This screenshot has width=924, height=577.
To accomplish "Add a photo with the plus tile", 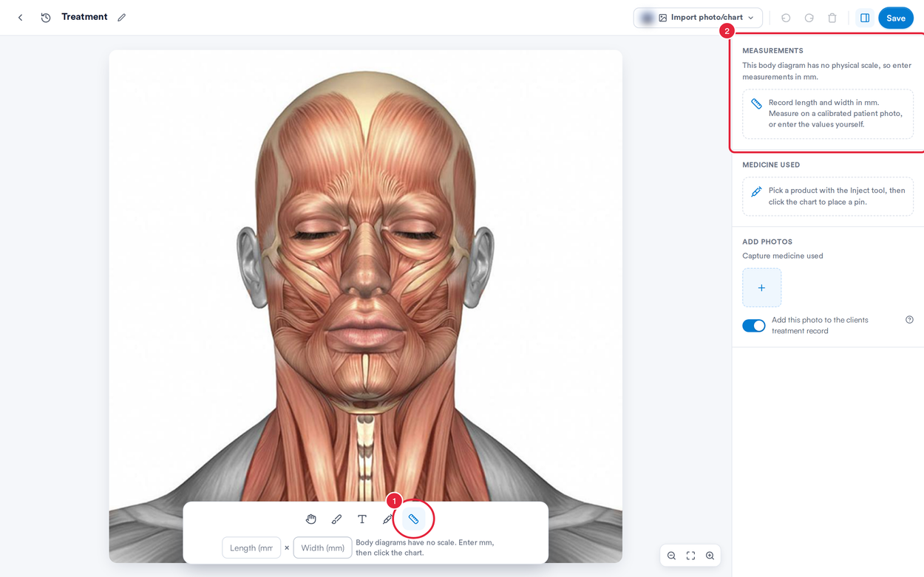I will [x=761, y=287].
